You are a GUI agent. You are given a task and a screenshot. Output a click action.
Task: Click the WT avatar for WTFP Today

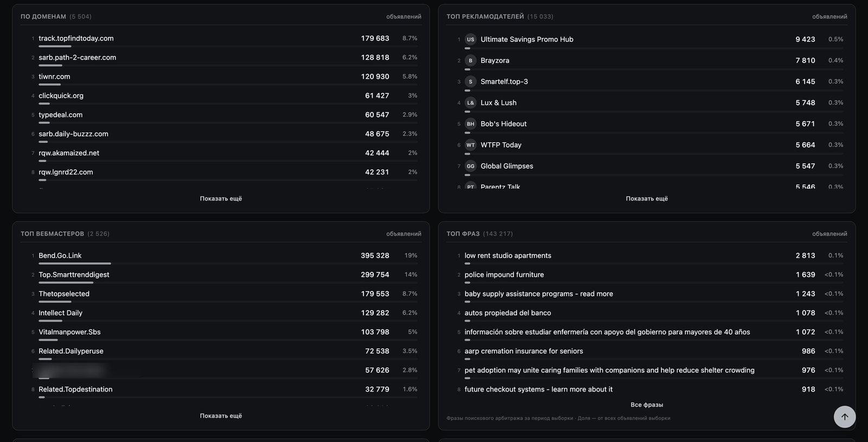coord(470,145)
